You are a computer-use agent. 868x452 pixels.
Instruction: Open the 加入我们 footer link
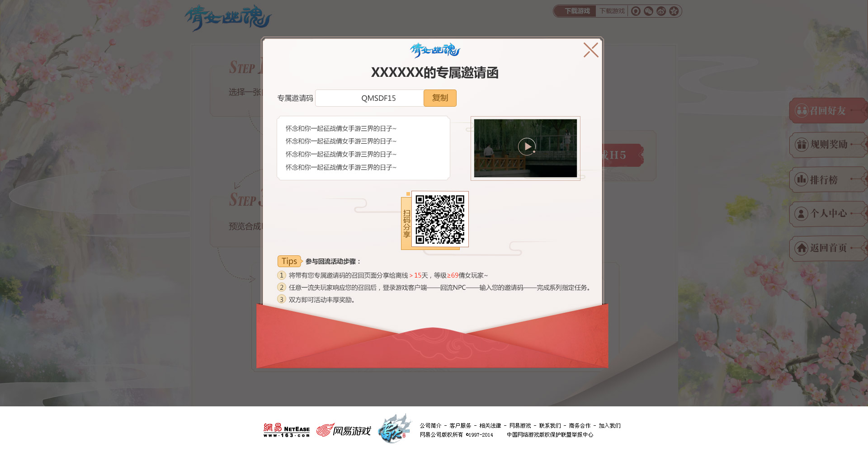coord(609,426)
